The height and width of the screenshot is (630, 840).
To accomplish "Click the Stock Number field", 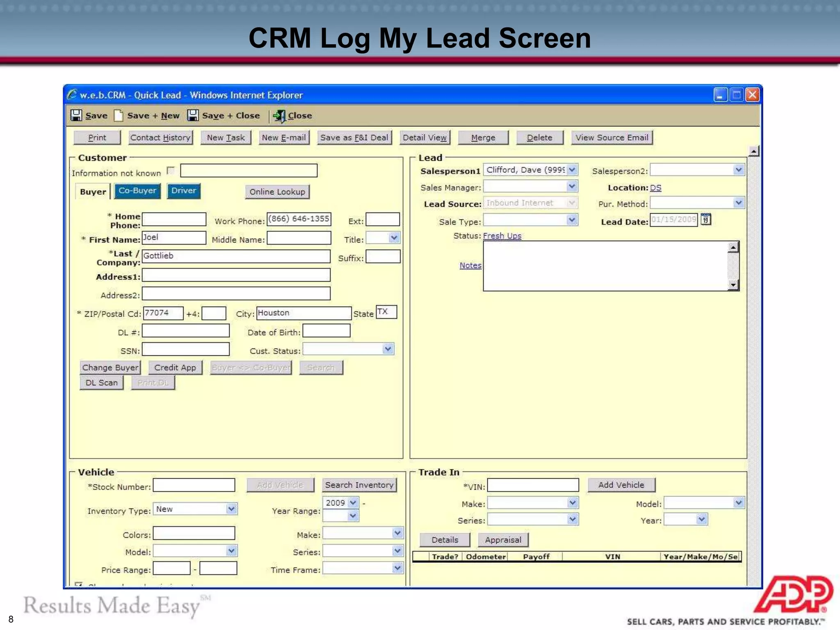I will point(194,485).
